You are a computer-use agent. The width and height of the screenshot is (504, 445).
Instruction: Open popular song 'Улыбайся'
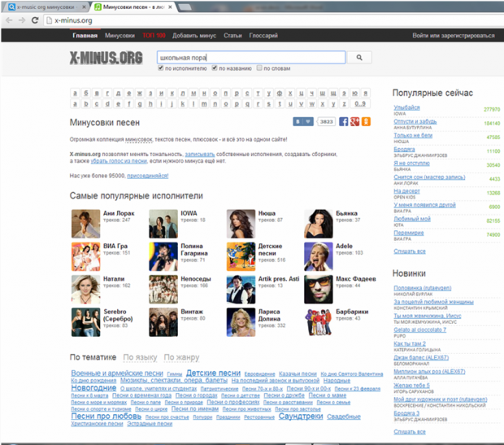(406, 107)
